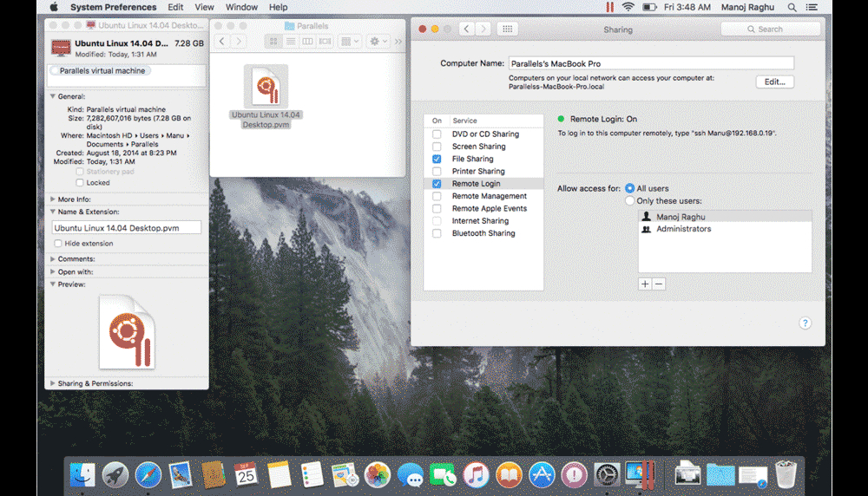The width and height of the screenshot is (868, 496).
Task: Go back in System Preferences
Action: point(466,29)
